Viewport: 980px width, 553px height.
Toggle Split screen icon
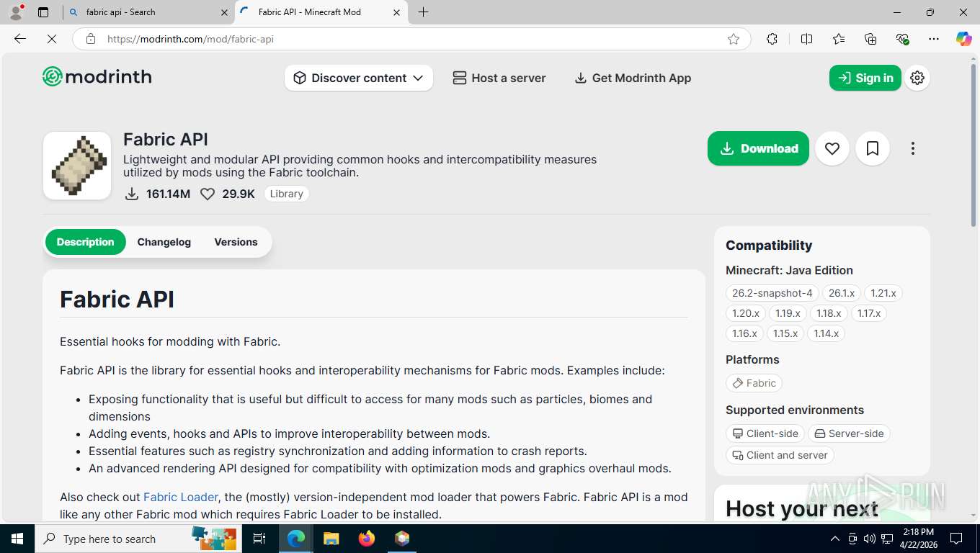click(806, 39)
